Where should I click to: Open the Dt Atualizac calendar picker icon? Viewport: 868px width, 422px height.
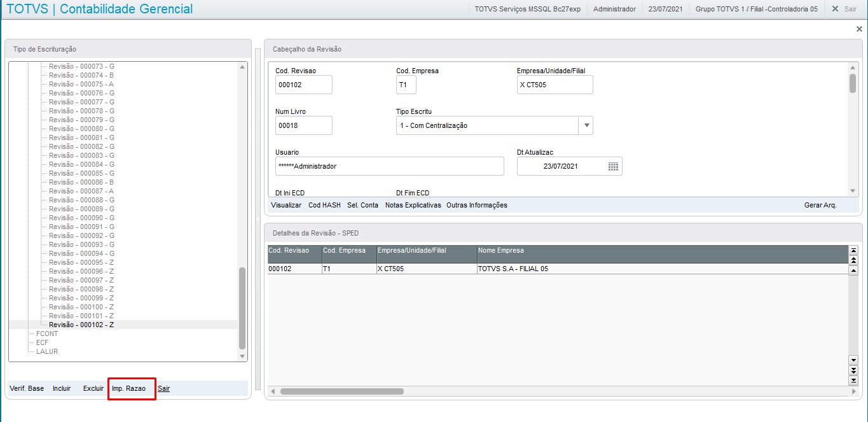[613, 166]
